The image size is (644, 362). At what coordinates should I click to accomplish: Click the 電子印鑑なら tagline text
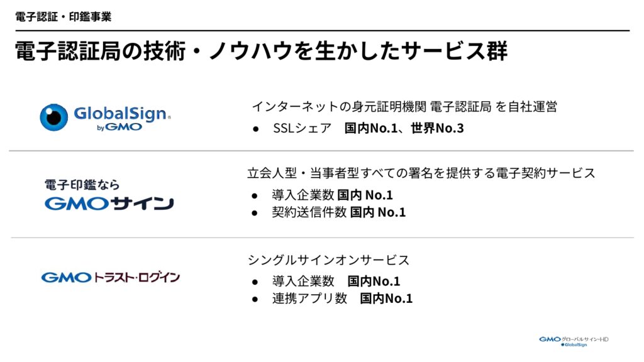[82, 185]
